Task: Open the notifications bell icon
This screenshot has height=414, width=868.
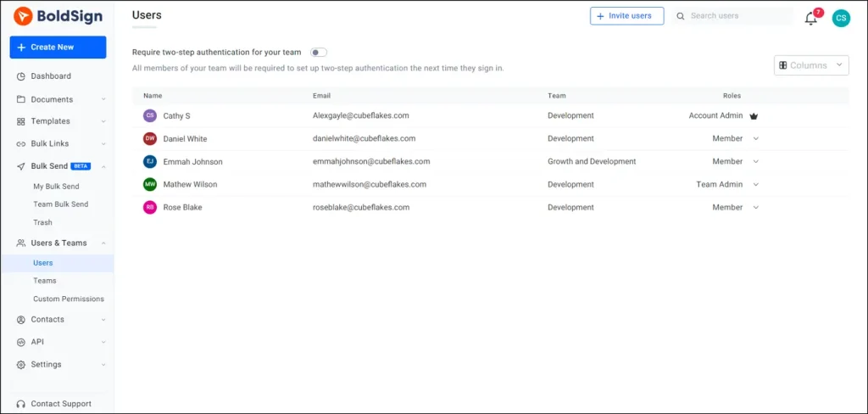Action: (x=811, y=19)
